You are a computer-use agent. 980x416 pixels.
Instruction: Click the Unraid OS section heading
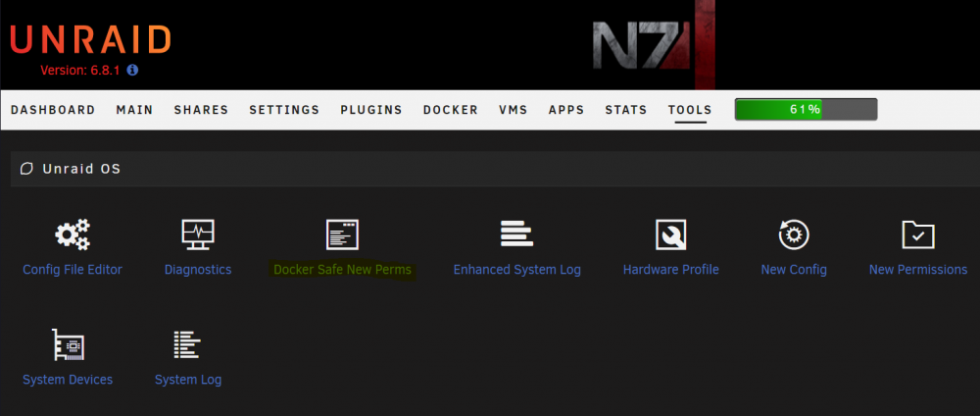point(81,169)
